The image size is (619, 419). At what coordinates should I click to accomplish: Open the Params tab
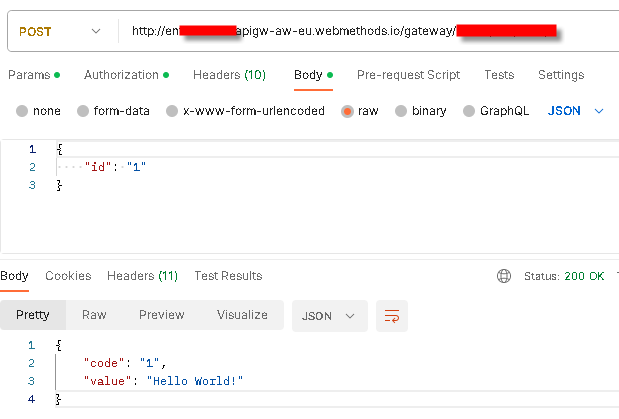pyautogui.click(x=34, y=75)
